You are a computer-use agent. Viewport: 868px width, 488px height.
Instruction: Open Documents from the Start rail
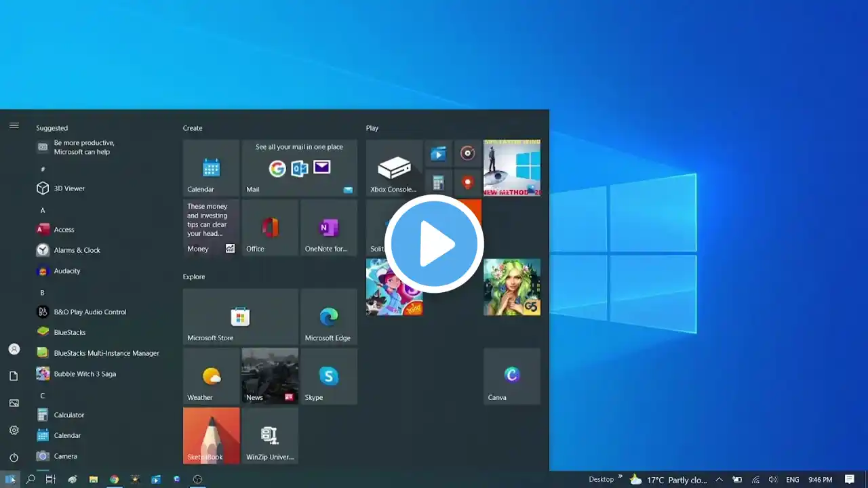coord(14,376)
